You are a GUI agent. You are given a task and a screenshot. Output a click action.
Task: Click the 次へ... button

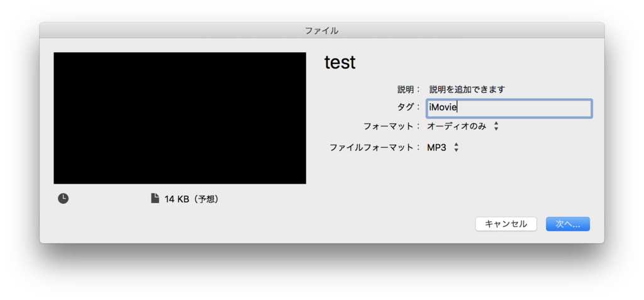coord(568,224)
